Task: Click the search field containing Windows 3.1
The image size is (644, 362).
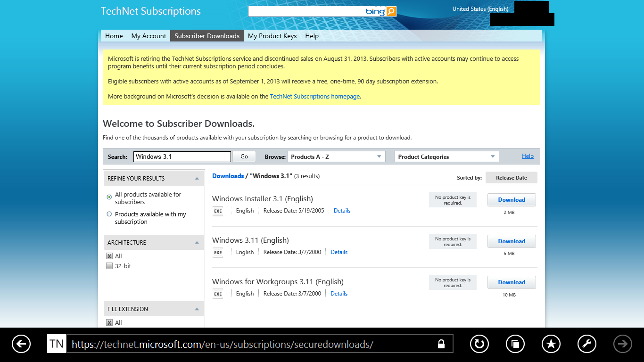Action: point(182,156)
